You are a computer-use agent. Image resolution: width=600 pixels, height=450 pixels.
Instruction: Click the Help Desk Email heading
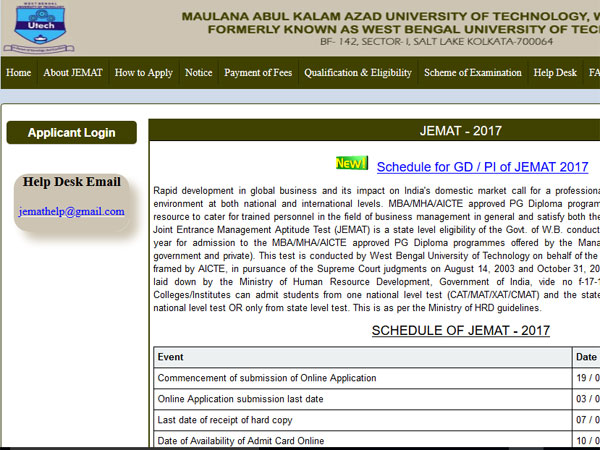pos(72,182)
